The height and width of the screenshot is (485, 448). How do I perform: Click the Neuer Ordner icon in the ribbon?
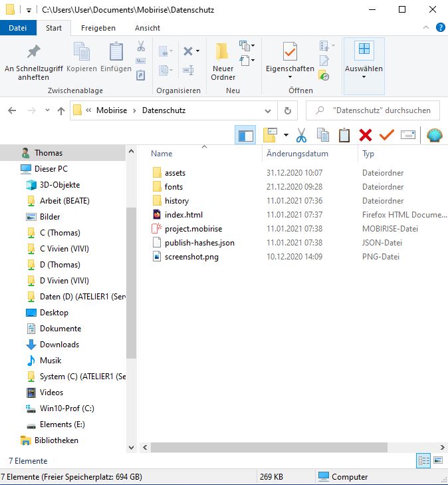(x=223, y=60)
